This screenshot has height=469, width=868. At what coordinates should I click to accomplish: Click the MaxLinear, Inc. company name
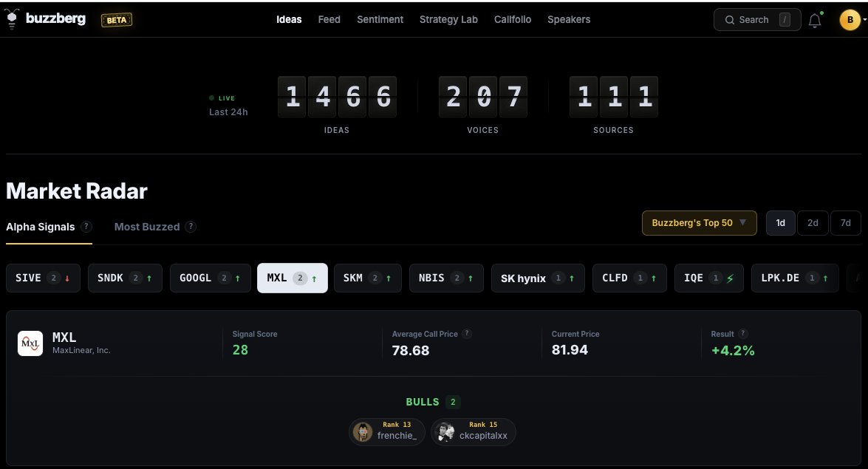coord(81,351)
